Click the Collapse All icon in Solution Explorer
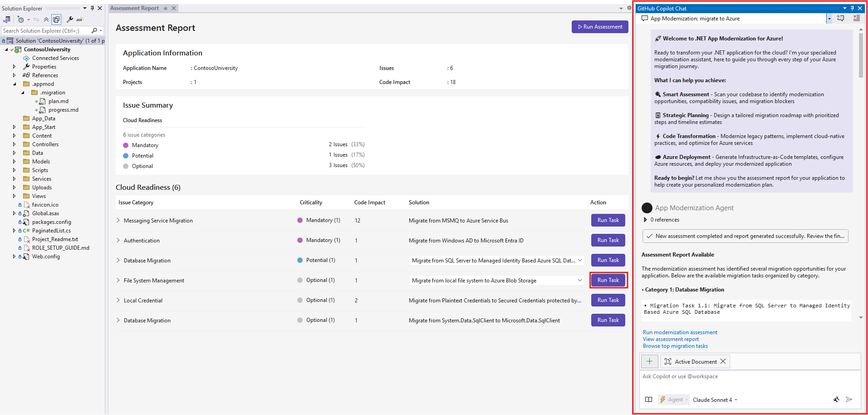Viewport: 868px width, 415px height. point(46,20)
